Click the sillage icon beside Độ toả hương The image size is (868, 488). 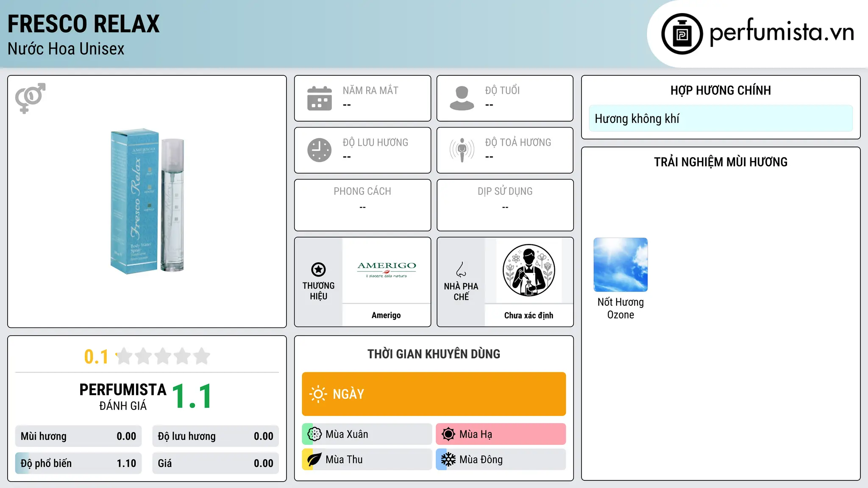point(462,150)
